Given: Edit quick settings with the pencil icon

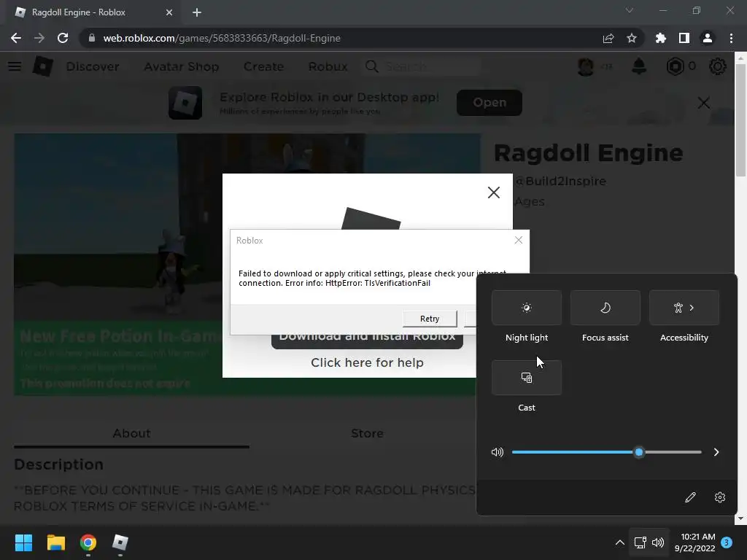Looking at the screenshot, I should click(690, 497).
